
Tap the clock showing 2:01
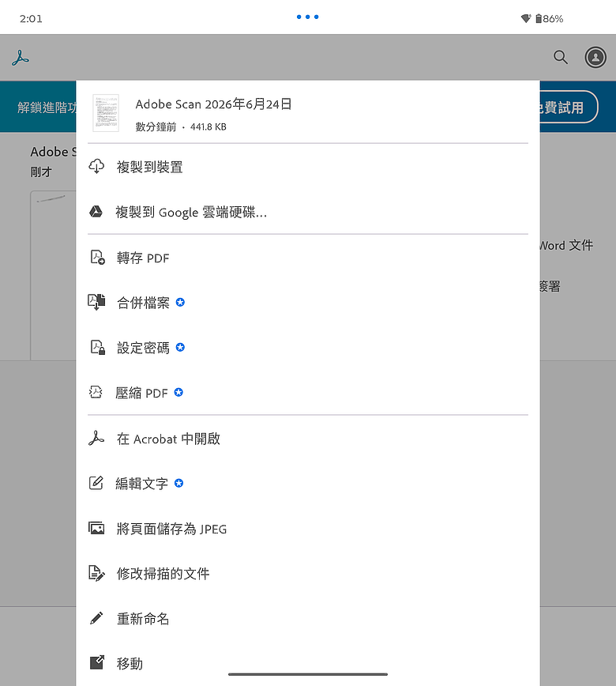[x=31, y=19]
